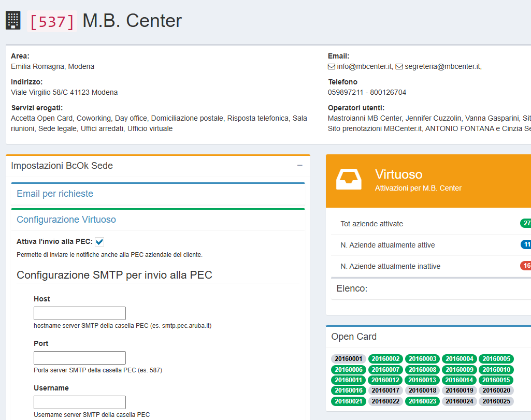Click the Attivazioni per M.B. Center subtitle
This screenshot has width=531, height=420.
(x=418, y=188)
